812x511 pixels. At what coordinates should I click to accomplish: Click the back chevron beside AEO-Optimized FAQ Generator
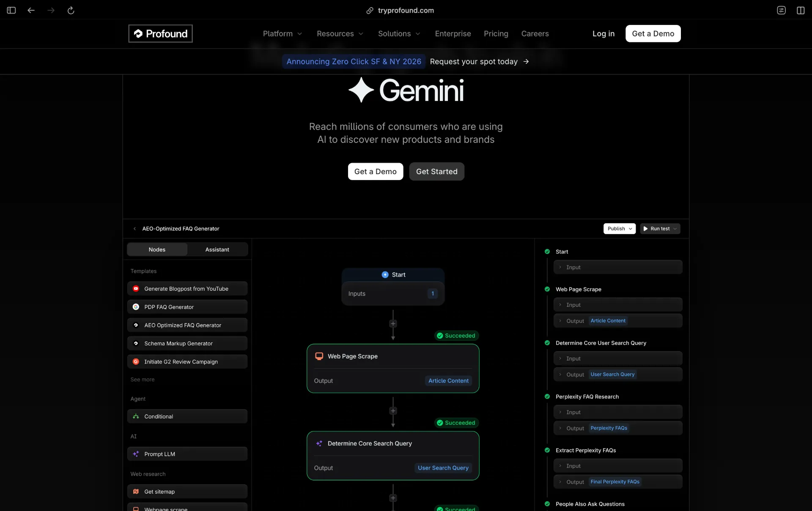pos(134,229)
